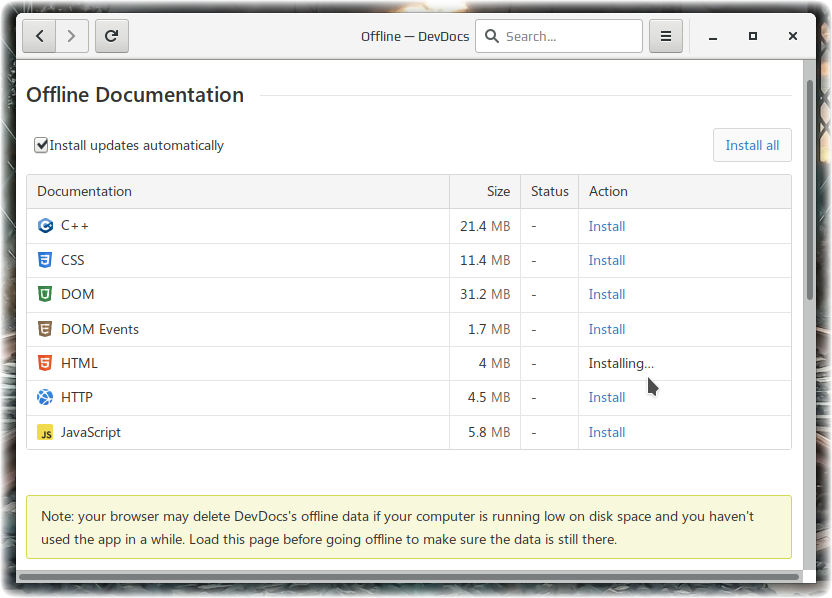
Task: Click the C++ logo icon
Action: tap(45, 226)
